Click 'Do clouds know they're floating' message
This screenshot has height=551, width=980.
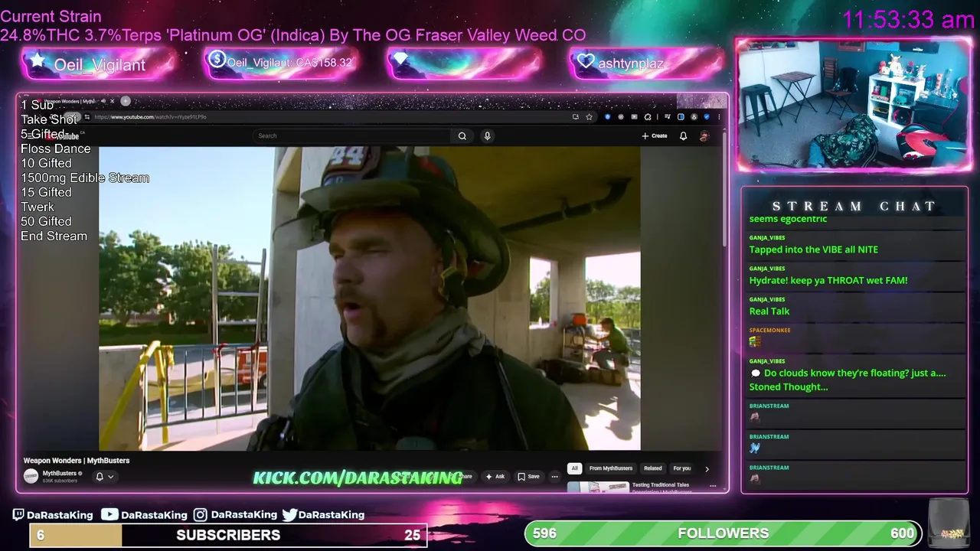(x=848, y=380)
